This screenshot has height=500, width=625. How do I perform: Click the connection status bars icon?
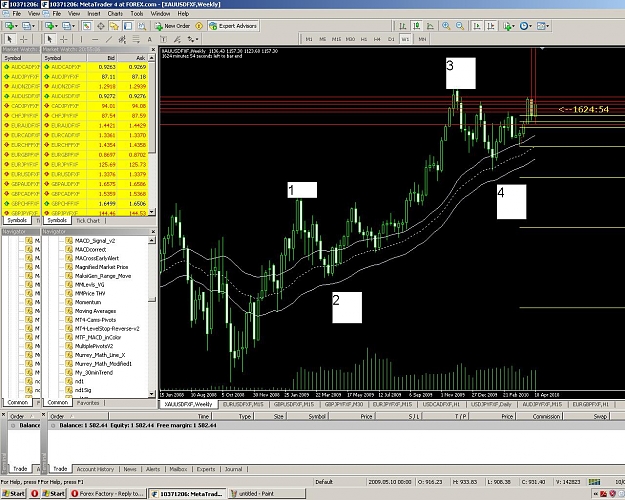pyautogui.click(x=594, y=482)
